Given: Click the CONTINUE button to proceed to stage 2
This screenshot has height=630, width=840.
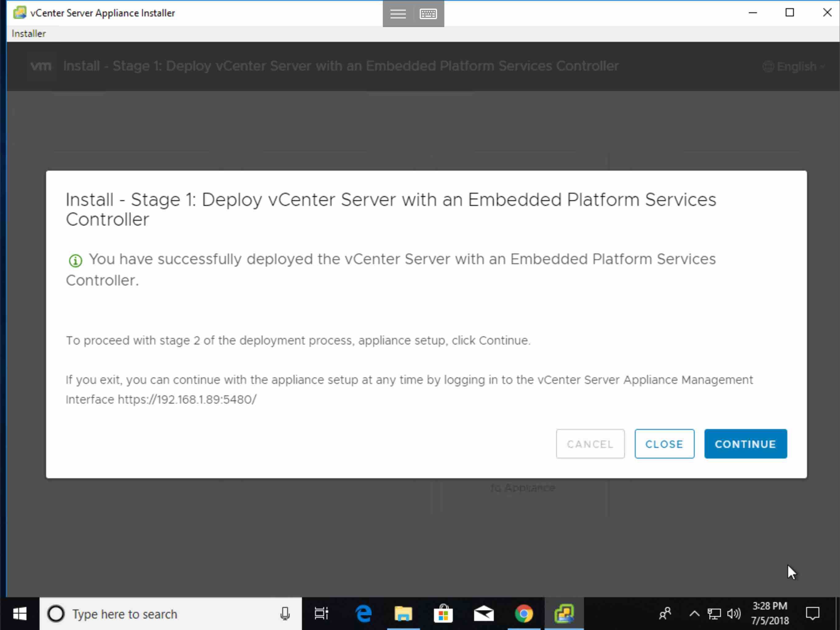Looking at the screenshot, I should tap(745, 444).
